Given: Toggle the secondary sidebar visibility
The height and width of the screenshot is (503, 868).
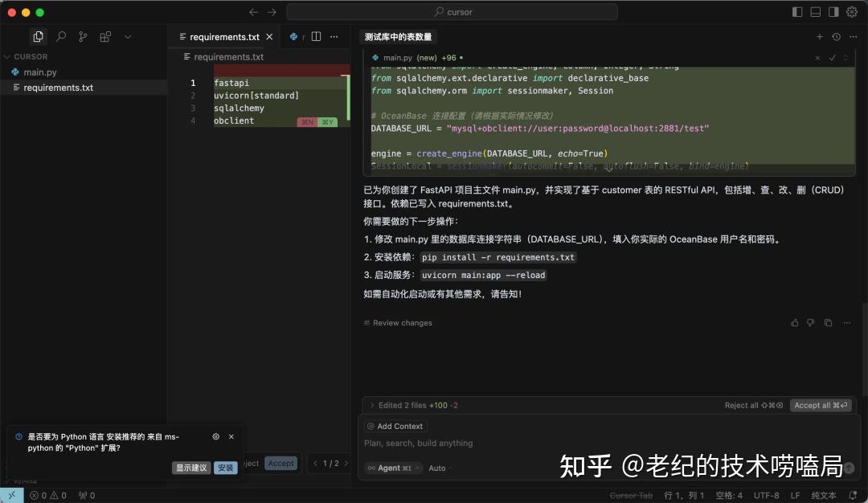Looking at the screenshot, I should (833, 12).
